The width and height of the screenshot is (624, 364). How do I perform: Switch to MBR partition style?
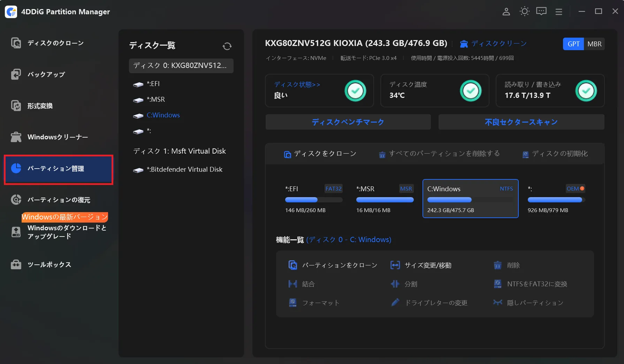(x=594, y=44)
